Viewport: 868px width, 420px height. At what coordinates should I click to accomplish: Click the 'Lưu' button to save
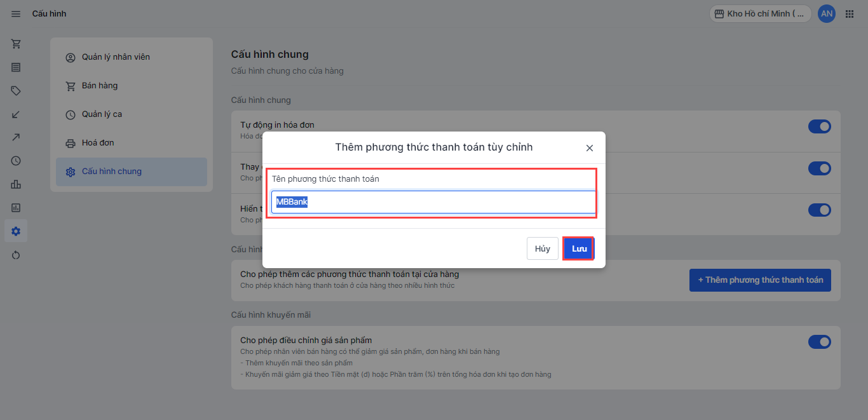pos(579,248)
